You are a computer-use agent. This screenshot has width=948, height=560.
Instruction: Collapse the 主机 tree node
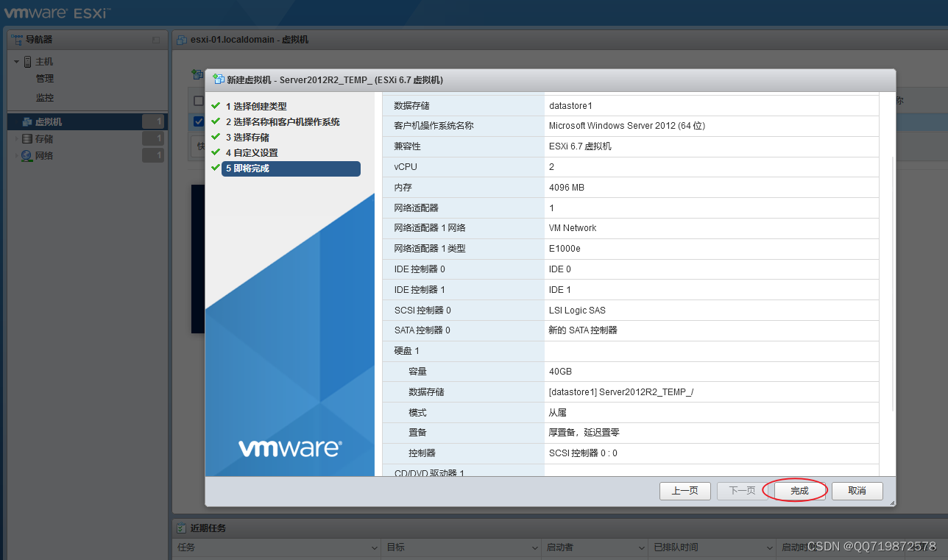[16, 62]
